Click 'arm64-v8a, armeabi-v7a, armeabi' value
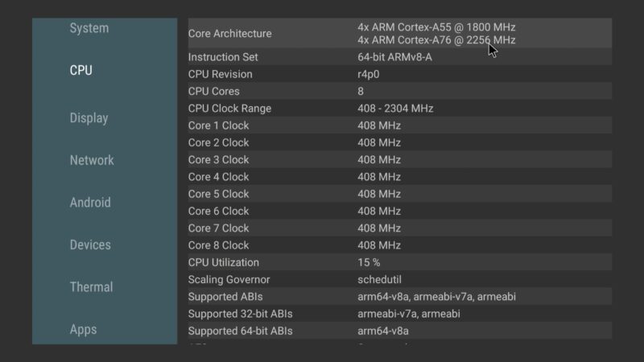The image size is (644, 362). click(x=436, y=297)
